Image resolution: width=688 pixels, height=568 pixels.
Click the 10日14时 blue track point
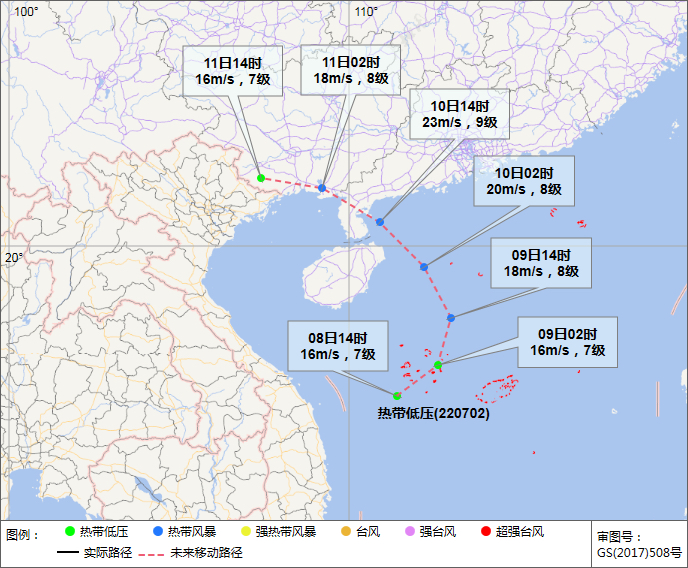point(380,222)
